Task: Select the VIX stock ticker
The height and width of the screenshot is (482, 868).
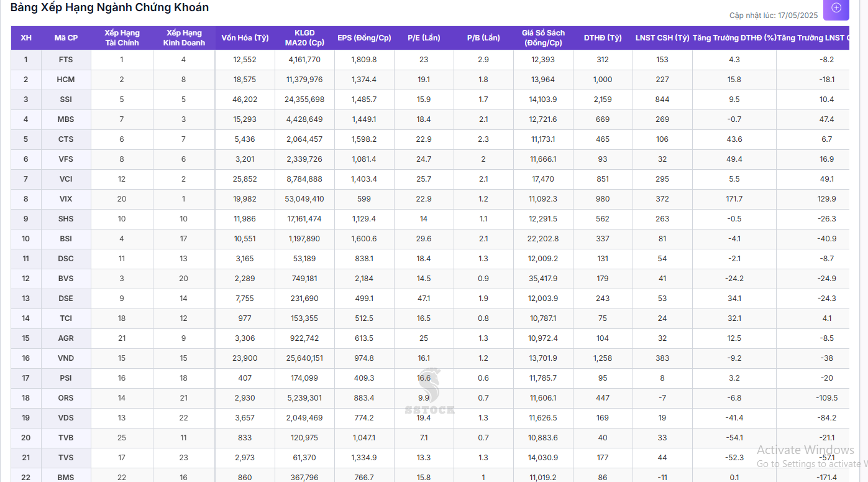Action: (x=66, y=199)
